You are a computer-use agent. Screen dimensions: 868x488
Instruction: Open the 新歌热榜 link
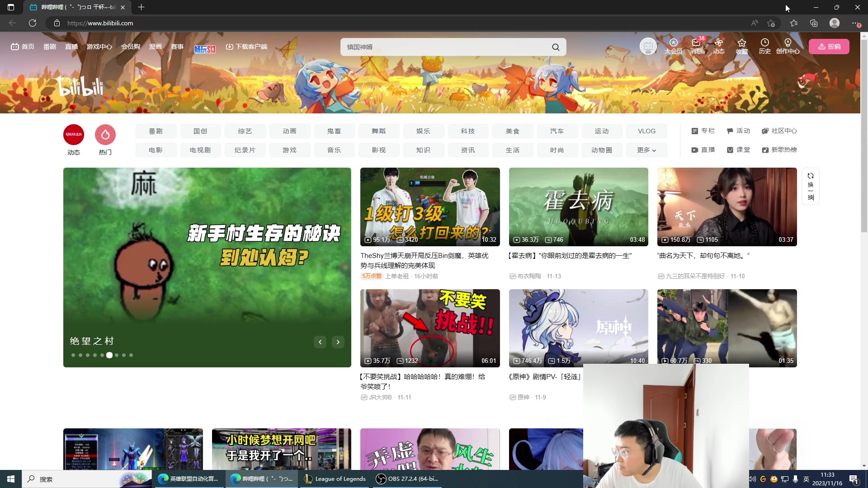click(x=779, y=150)
